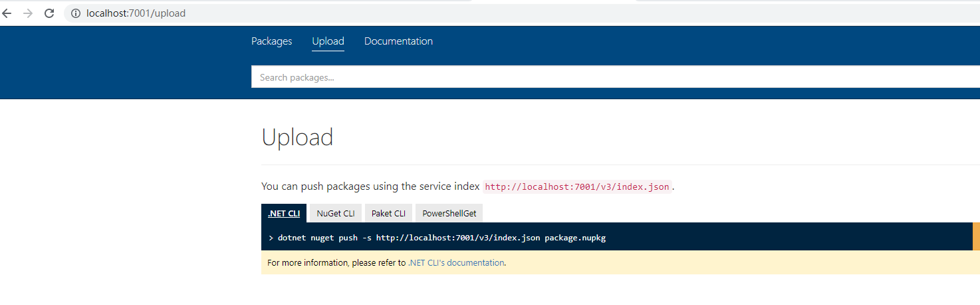
Task: Go to the Packages page
Action: 271,41
